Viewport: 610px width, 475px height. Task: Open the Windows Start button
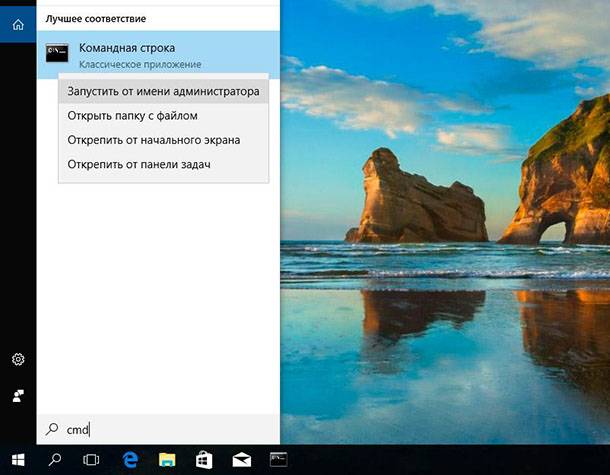(x=18, y=460)
